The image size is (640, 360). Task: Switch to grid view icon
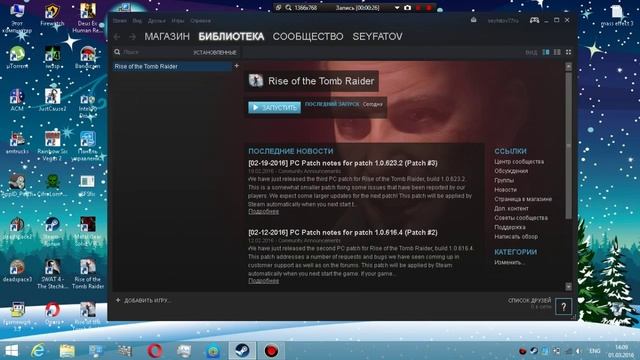[568, 52]
